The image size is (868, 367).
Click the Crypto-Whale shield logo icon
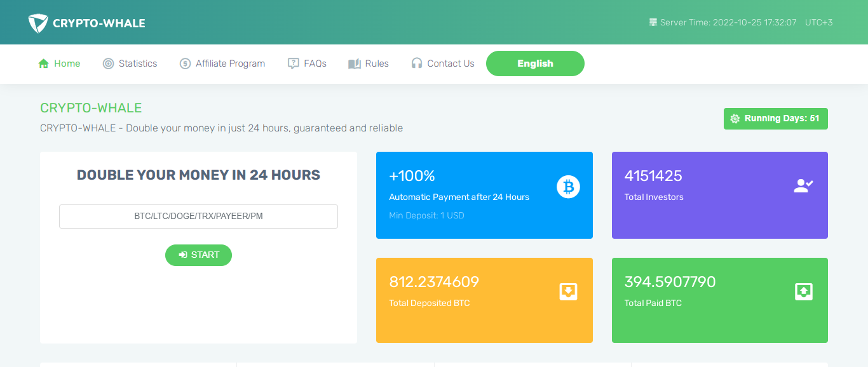pos(38,23)
